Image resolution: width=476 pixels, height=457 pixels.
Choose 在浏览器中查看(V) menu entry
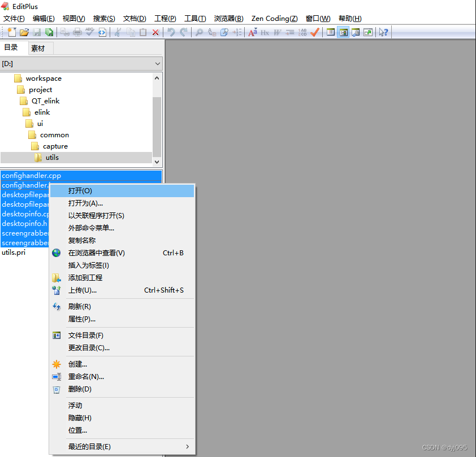click(x=122, y=253)
